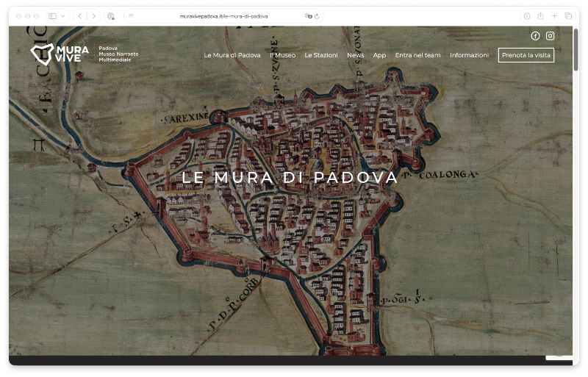Click the page vertical scrollbar thumb
Viewport: 588px width, 377px height.
(576, 49)
